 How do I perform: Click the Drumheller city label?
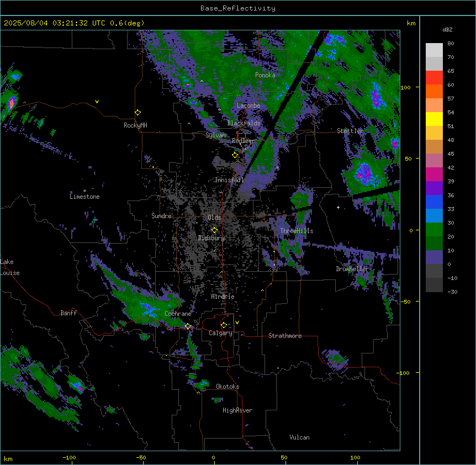click(352, 269)
